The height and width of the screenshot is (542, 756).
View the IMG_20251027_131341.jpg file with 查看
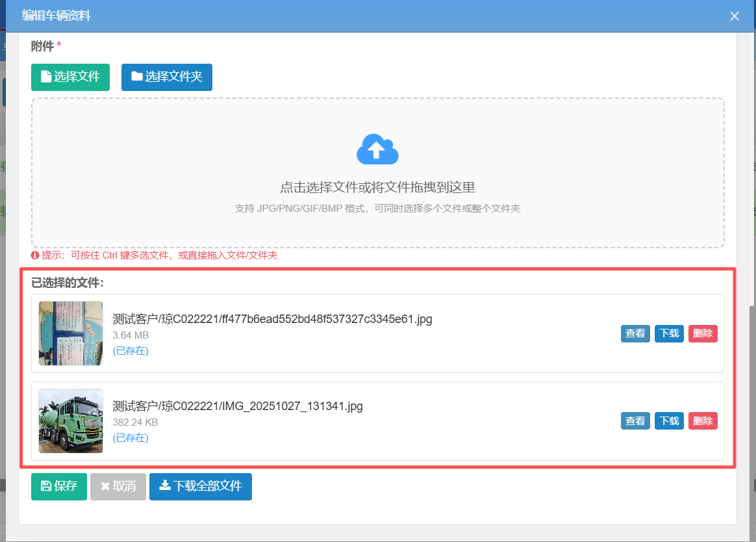tap(635, 421)
